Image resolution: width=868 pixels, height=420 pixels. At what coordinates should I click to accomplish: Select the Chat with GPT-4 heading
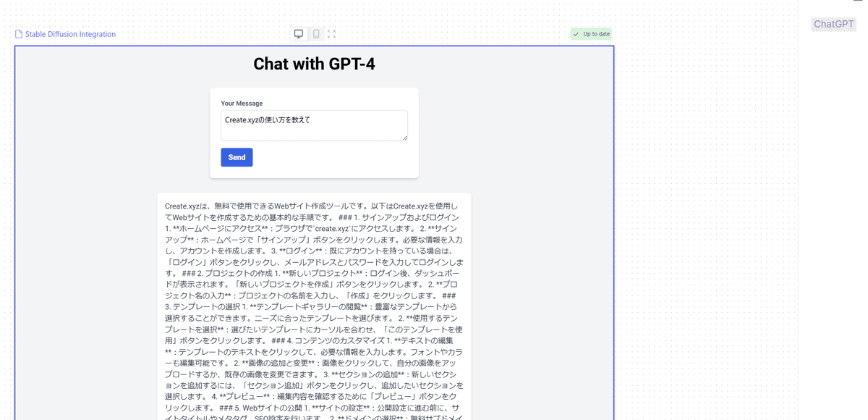tap(313, 64)
